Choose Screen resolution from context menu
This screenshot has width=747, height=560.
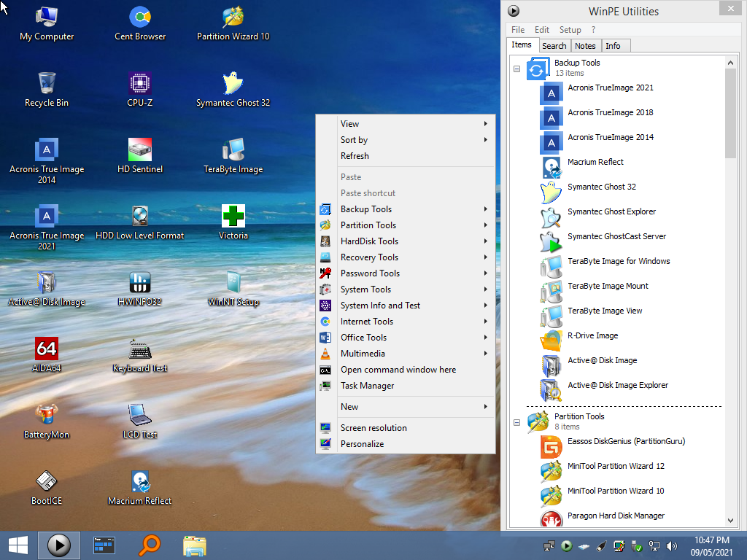[406, 428]
